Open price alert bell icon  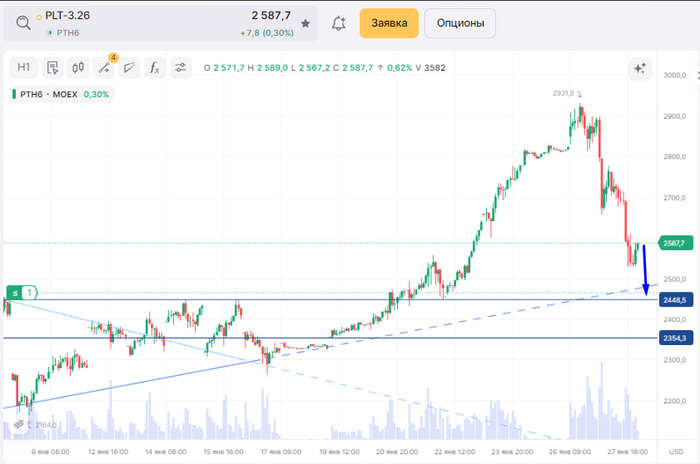click(x=338, y=23)
